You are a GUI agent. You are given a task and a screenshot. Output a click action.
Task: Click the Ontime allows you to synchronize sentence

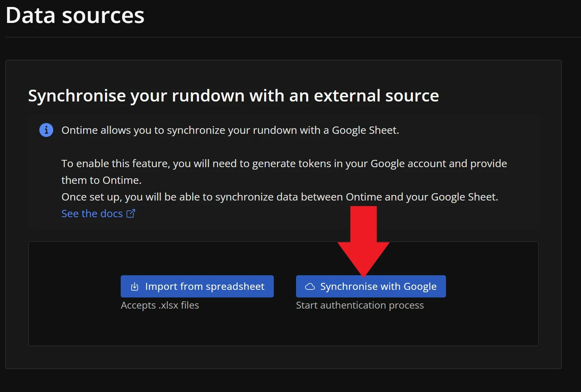(x=230, y=130)
